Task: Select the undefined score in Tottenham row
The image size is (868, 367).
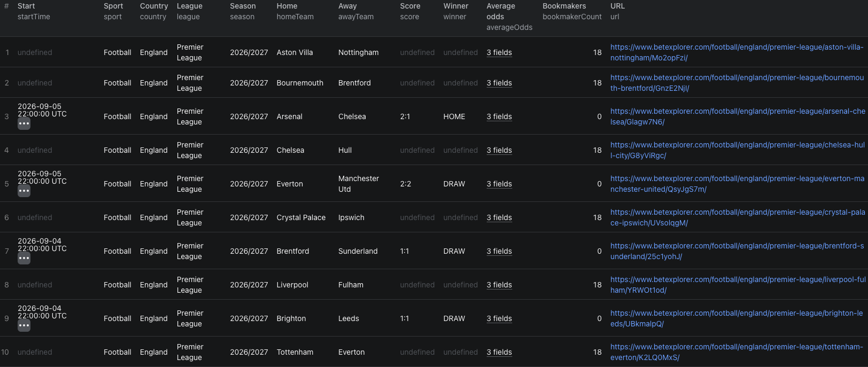Action: tap(417, 352)
